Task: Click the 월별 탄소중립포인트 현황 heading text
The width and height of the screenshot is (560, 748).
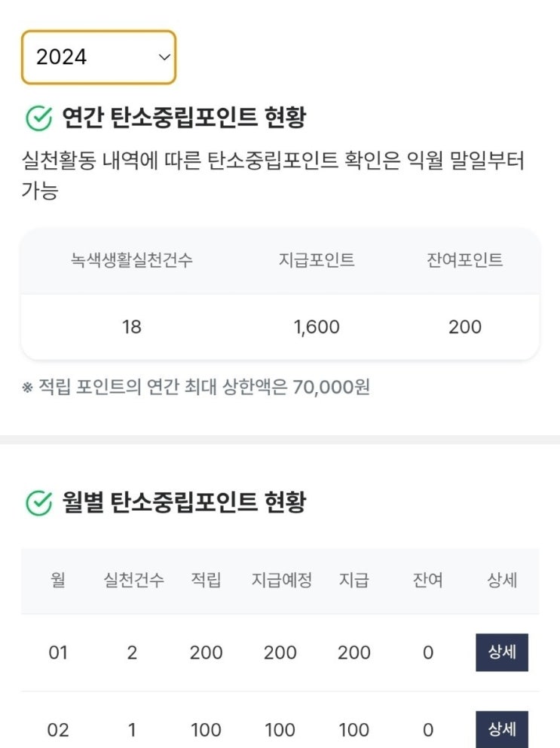Action: [184, 501]
